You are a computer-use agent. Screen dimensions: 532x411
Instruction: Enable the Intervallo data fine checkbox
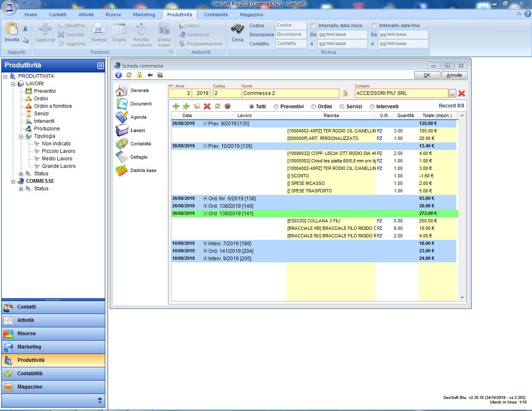(x=374, y=25)
